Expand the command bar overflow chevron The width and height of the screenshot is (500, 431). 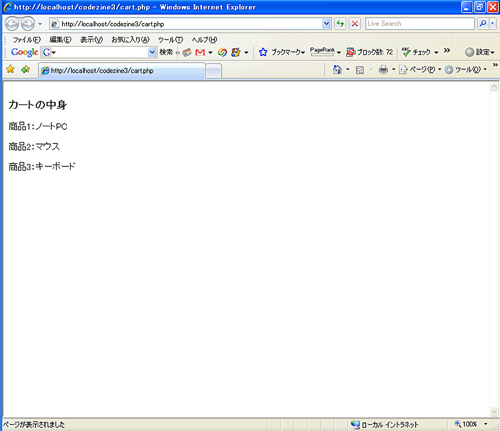pos(495,65)
